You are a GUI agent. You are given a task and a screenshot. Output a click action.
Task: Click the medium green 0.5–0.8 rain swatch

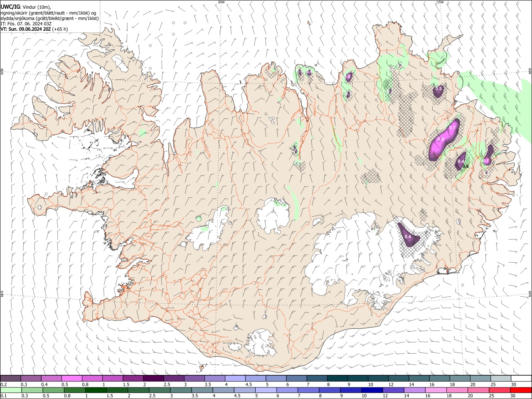[53, 390]
